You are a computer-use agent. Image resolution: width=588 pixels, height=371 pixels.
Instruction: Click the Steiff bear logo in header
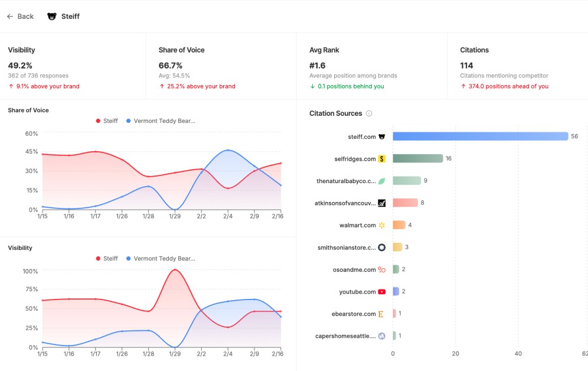(52, 17)
